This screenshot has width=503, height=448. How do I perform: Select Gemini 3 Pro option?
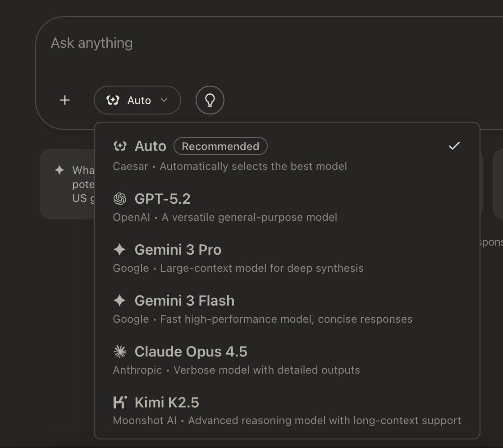pos(287,258)
